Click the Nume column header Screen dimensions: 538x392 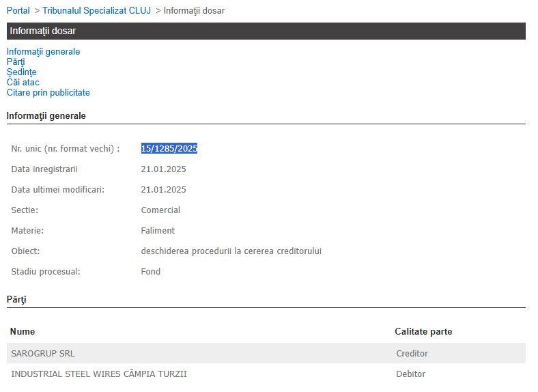tap(23, 332)
